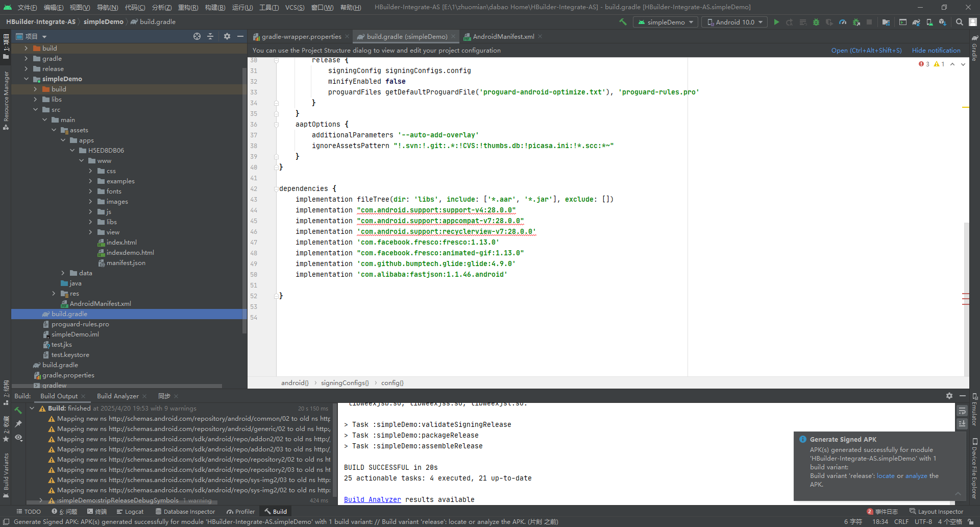Click the locate target icon in Project panel
Viewport: 980px width, 527px height.
(197, 36)
